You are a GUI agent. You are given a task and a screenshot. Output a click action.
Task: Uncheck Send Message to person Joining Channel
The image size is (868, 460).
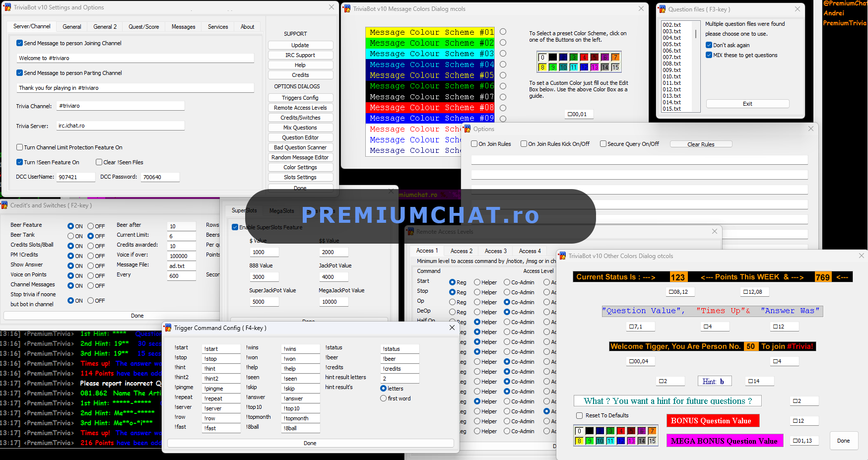19,43
